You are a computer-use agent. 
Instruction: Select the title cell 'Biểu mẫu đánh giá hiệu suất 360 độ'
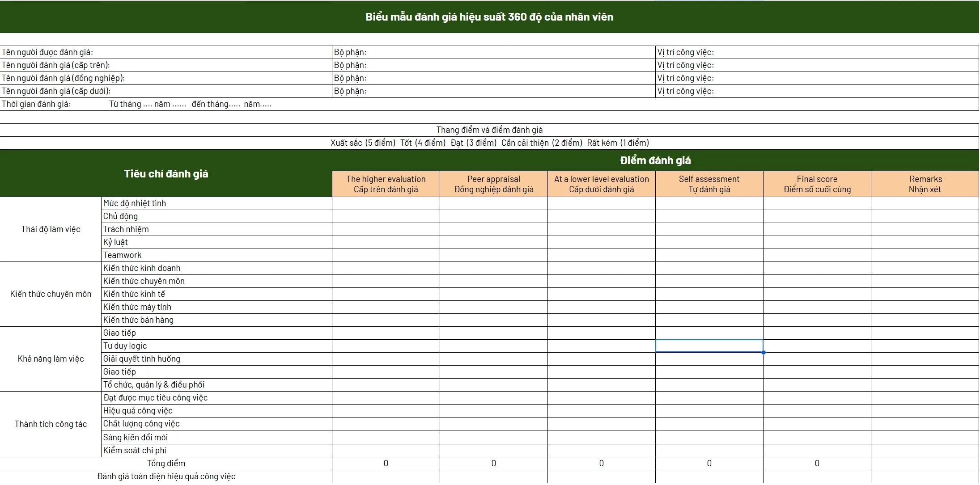pos(489,17)
